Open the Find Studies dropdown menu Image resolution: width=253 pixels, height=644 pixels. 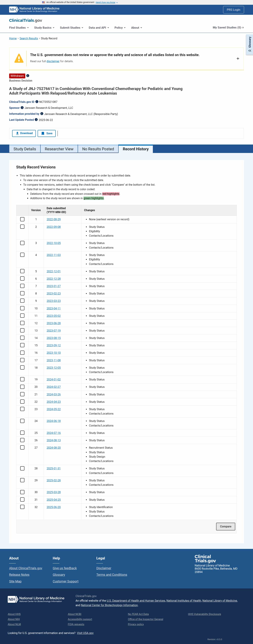coord(19,28)
